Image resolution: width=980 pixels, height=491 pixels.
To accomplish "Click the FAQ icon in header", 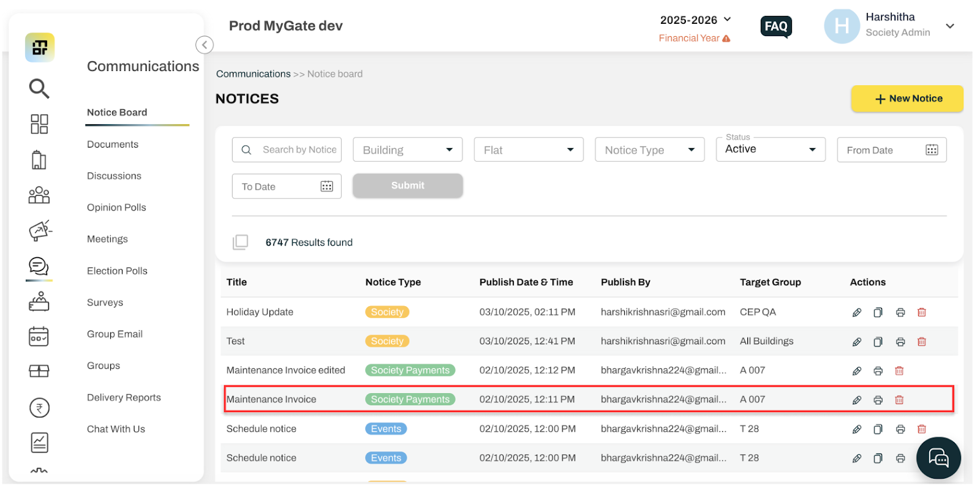I will [x=776, y=26].
